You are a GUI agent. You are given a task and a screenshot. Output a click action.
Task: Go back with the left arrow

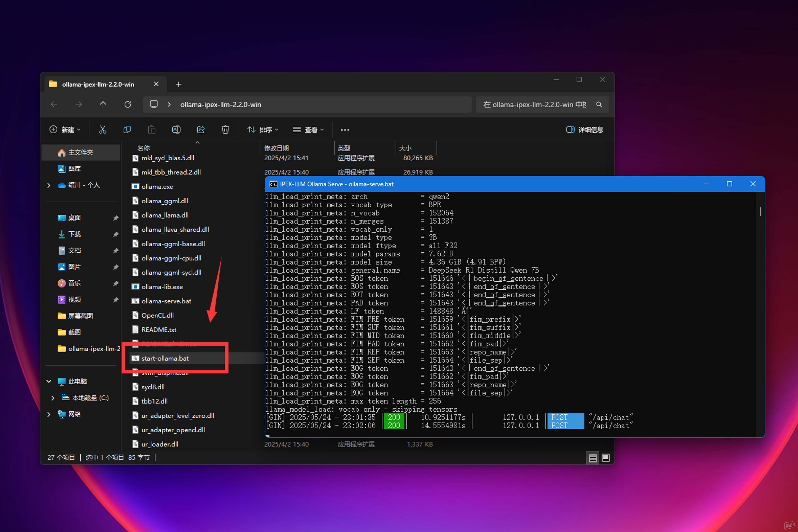click(x=54, y=104)
